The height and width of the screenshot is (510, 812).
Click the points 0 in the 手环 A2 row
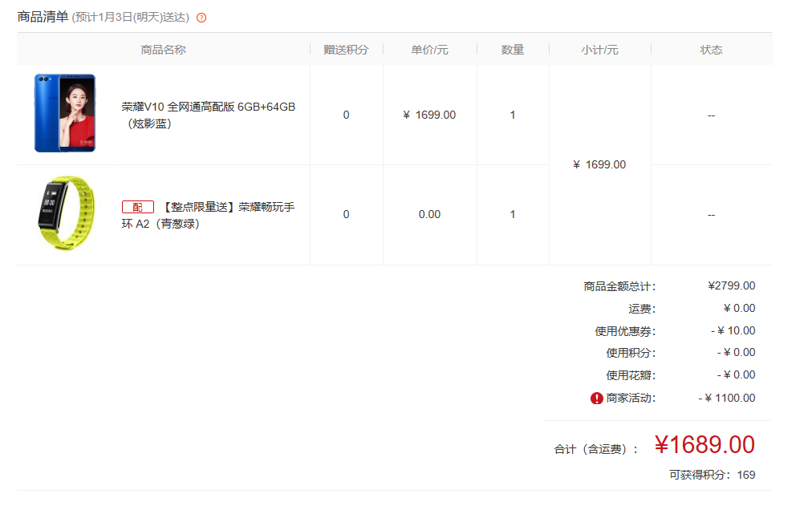346,214
